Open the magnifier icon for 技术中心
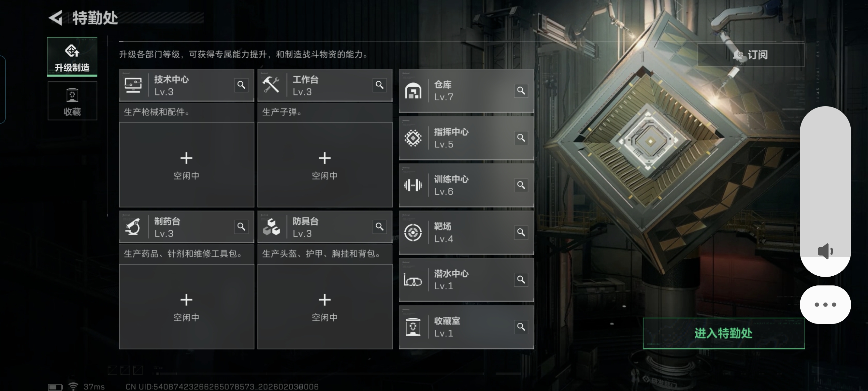Image resolution: width=868 pixels, height=391 pixels. tap(241, 85)
